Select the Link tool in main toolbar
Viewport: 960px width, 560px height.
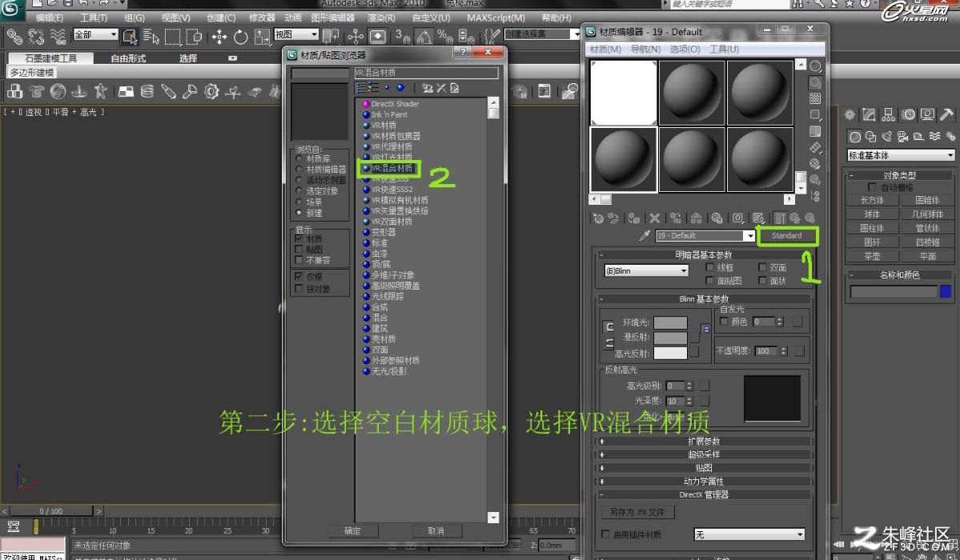click(14, 37)
